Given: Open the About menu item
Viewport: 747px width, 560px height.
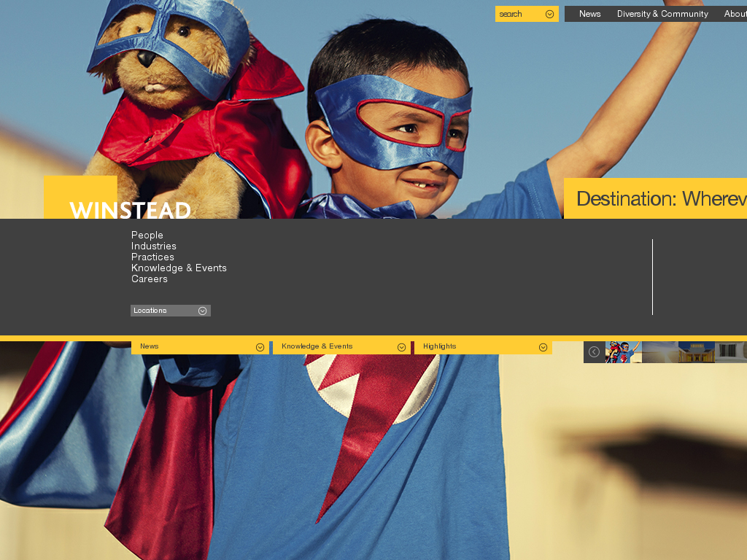Looking at the screenshot, I should [735, 14].
